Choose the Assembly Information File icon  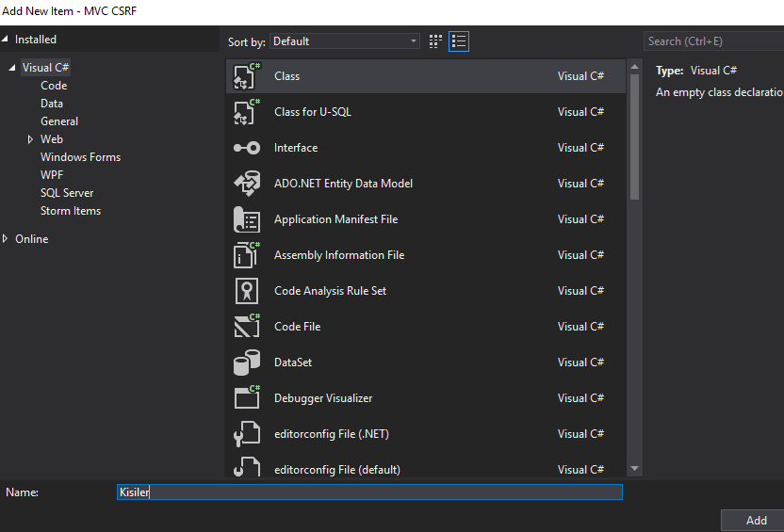coord(247,255)
